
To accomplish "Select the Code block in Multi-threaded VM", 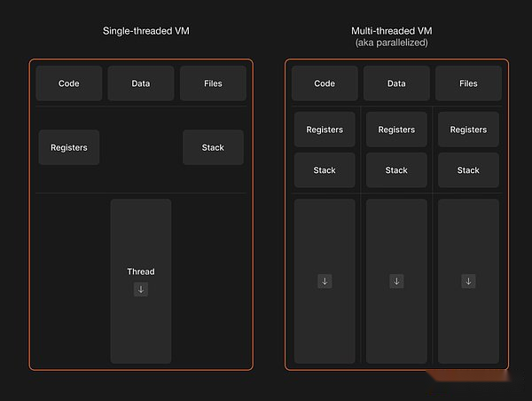I will [x=325, y=83].
